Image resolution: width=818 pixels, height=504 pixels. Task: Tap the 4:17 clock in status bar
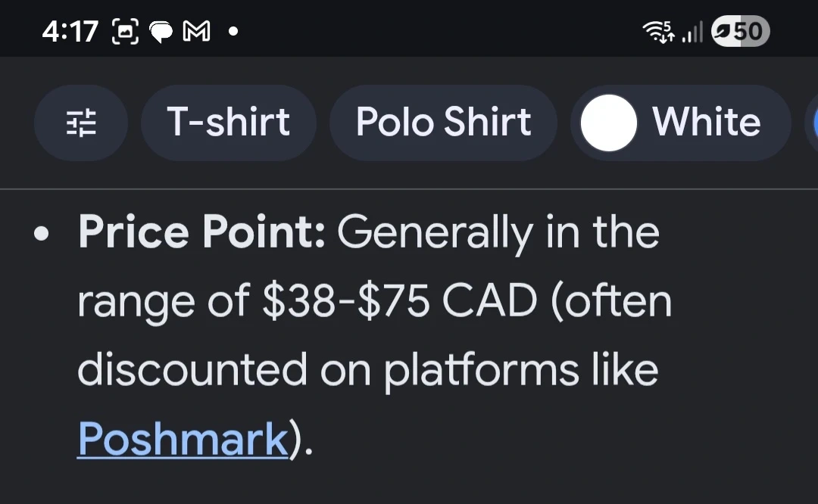point(70,32)
